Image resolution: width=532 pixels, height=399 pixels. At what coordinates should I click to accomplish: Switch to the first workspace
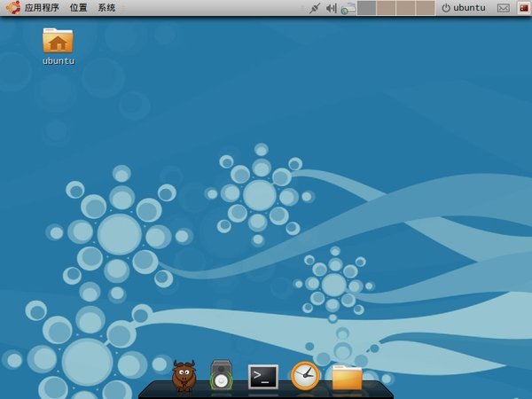point(367,8)
